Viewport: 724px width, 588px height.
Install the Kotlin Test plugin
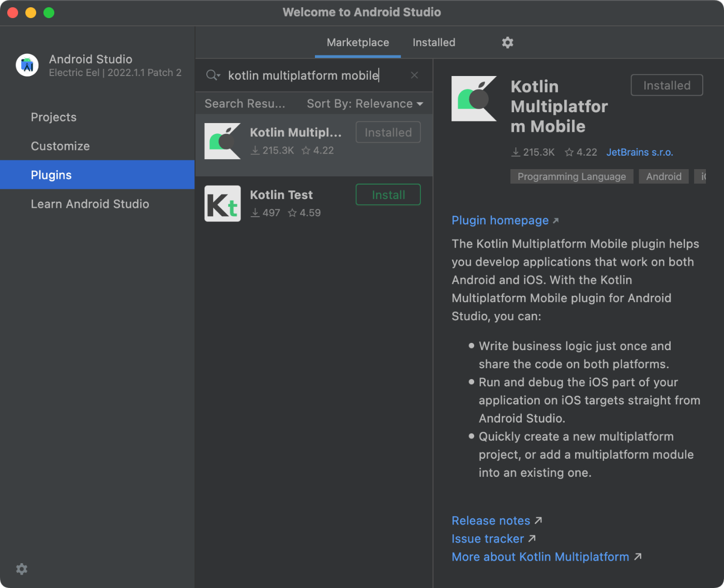pos(388,195)
